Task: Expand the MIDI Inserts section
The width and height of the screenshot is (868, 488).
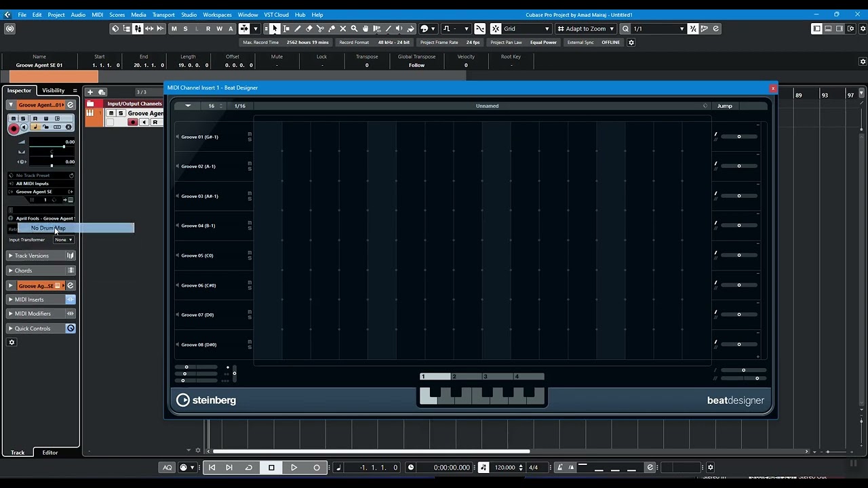Action: [10, 300]
